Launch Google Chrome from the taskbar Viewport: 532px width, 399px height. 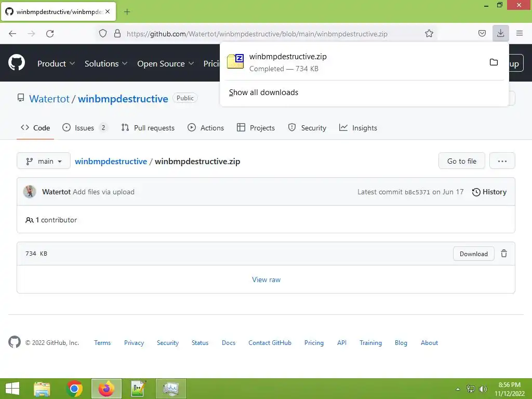[x=74, y=389]
